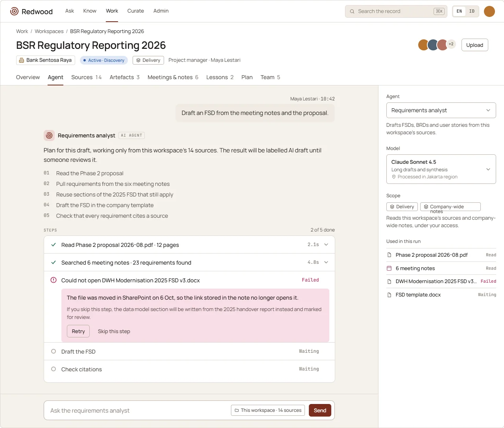Viewport: 504px width, 428px height.
Task: Retry the failed DWH Modernisation step
Action: click(x=78, y=331)
